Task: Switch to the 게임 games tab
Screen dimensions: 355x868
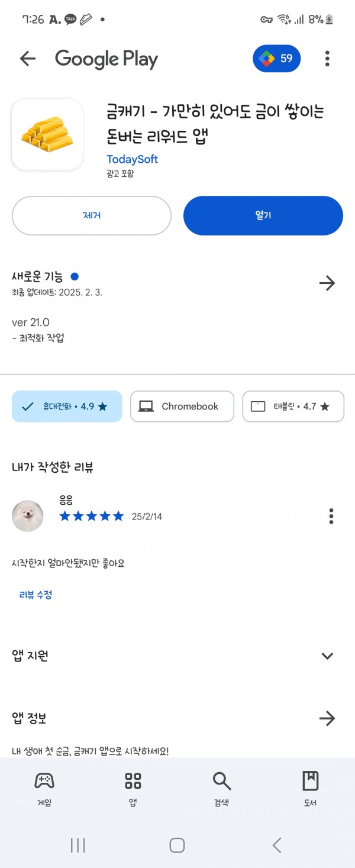Action: click(44, 789)
